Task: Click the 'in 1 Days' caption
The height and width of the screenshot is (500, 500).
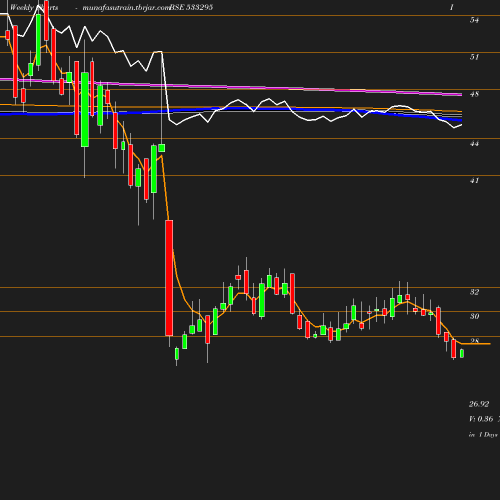Action: [x=483, y=435]
